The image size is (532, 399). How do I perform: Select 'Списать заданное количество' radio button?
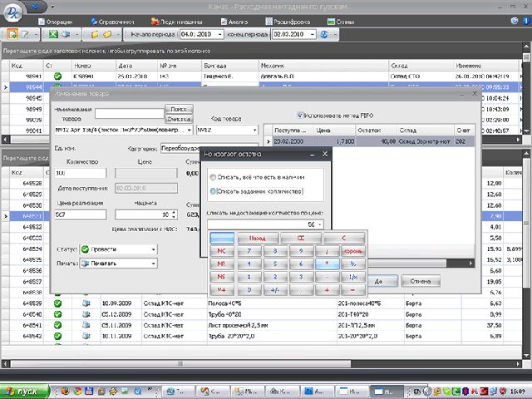point(213,191)
